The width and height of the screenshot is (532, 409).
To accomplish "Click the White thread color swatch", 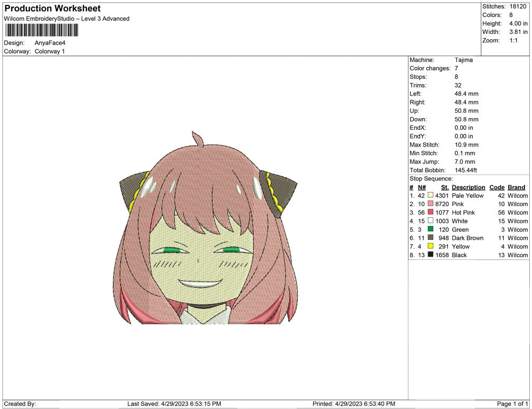I will point(430,221).
